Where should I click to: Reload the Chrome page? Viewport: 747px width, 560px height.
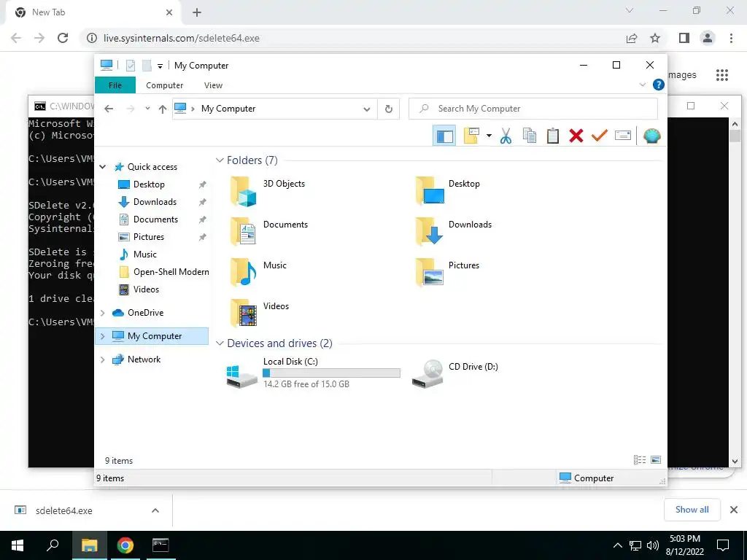coord(63,38)
